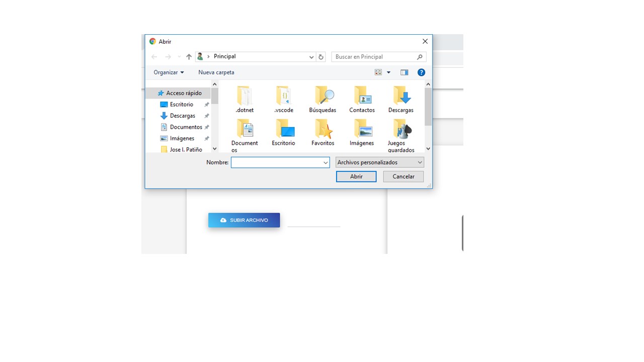644x362 pixels.
Task: Click the refresh location button
Action: click(321, 57)
